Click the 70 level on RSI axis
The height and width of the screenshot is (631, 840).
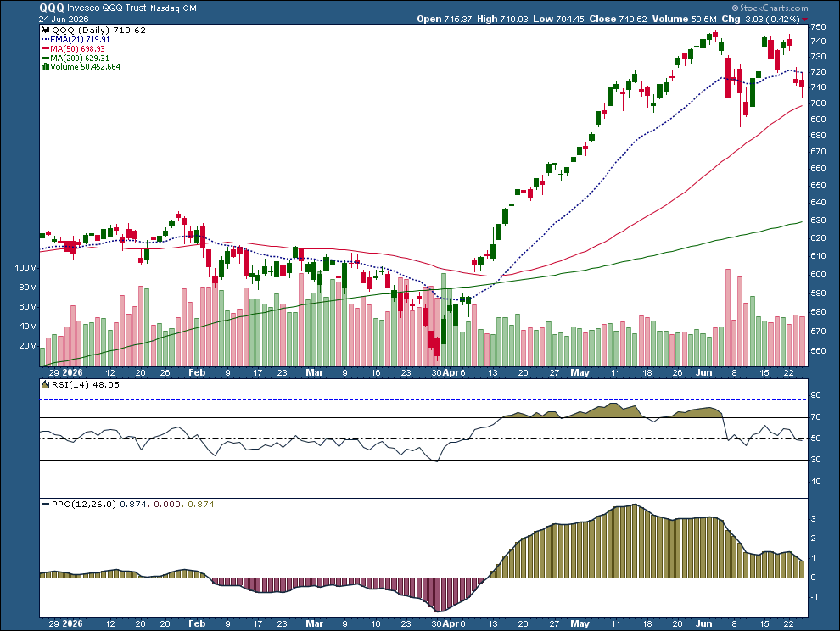[816, 416]
